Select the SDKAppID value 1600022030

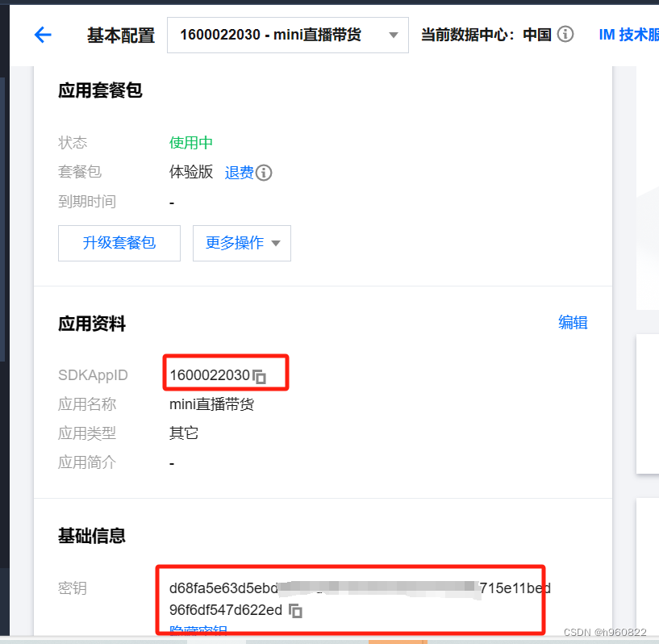[x=210, y=374]
